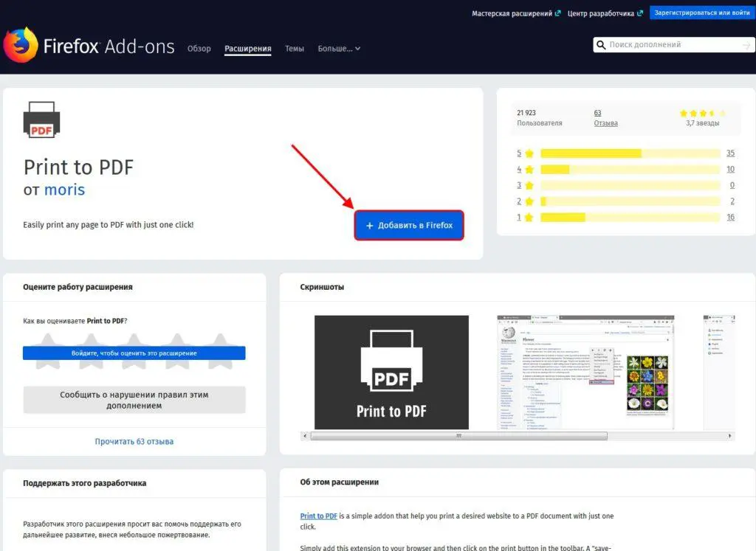Click Сообщить о нарушении правил button

pos(134,400)
